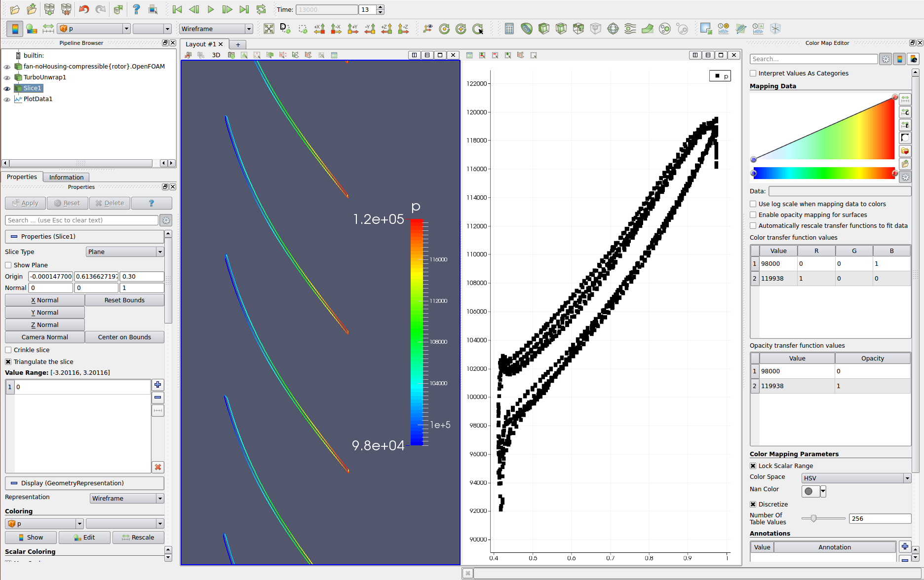Uncheck Lock Scalar Range
The height and width of the screenshot is (580, 924).
[x=753, y=466]
